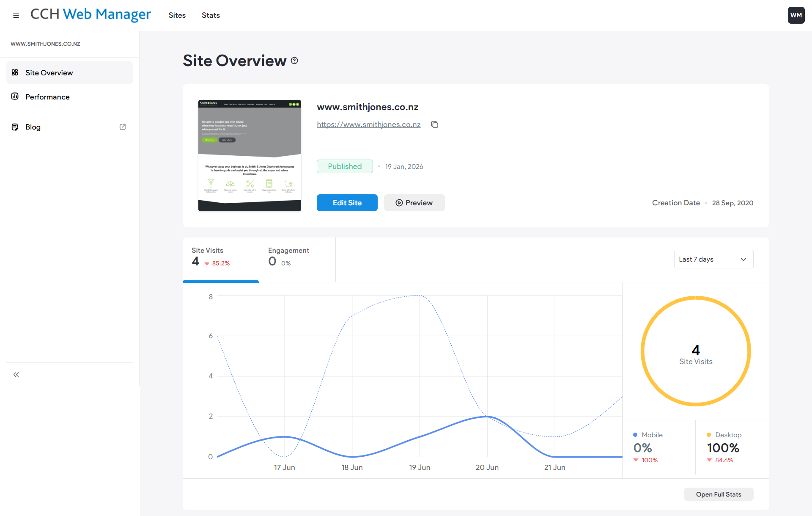Screen dimensions: 812x516
Task: Open the https://www.smithjones.co.nz link
Action: click(368, 124)
